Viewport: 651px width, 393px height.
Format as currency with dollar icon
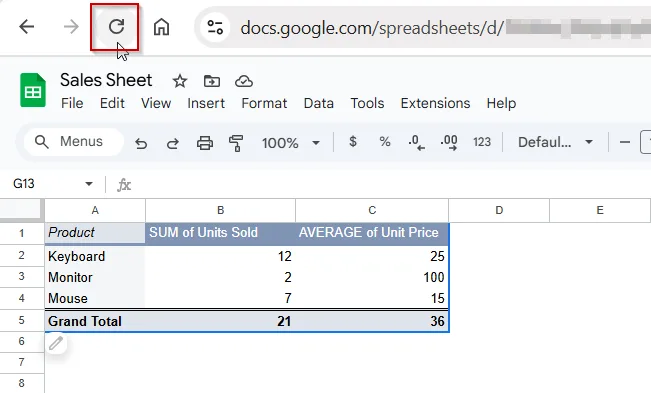[x=353, y=142]
